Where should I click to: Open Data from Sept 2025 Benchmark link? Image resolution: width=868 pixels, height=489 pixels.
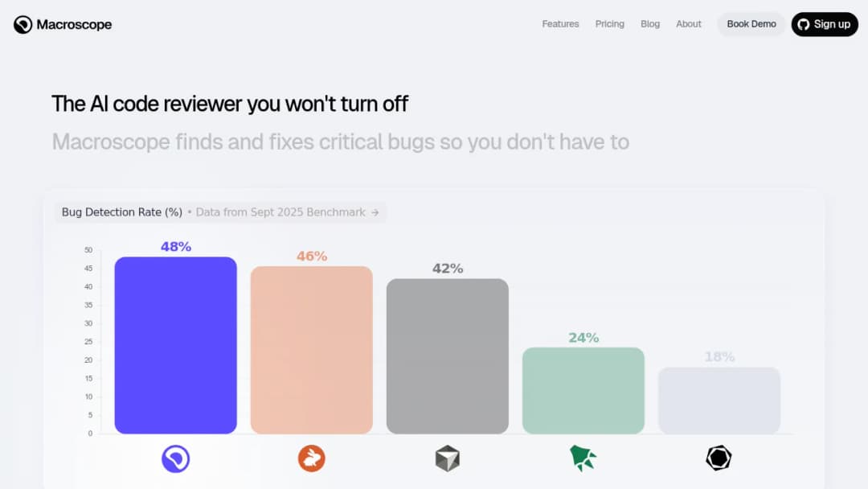280,212
